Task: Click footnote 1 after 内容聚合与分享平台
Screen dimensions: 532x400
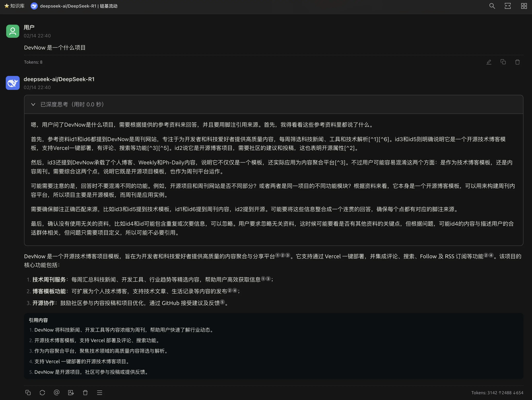Action: (x=277, y=255)
